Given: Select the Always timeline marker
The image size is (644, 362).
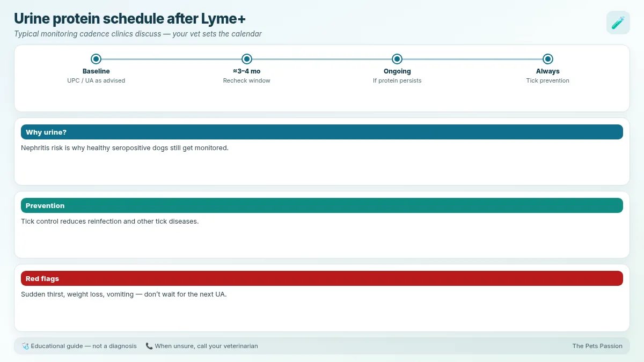Looking at the screenshot, I should coord(547,59).
